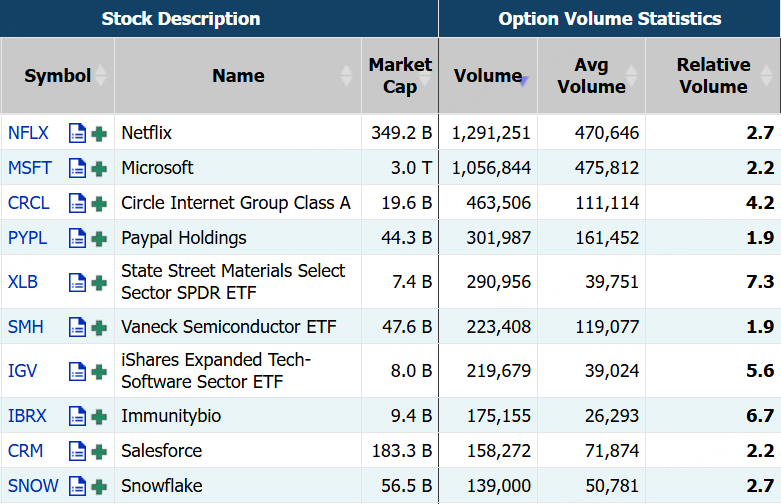
Task: Open the document icon for IBRX
Action: [x=77, y=416]
